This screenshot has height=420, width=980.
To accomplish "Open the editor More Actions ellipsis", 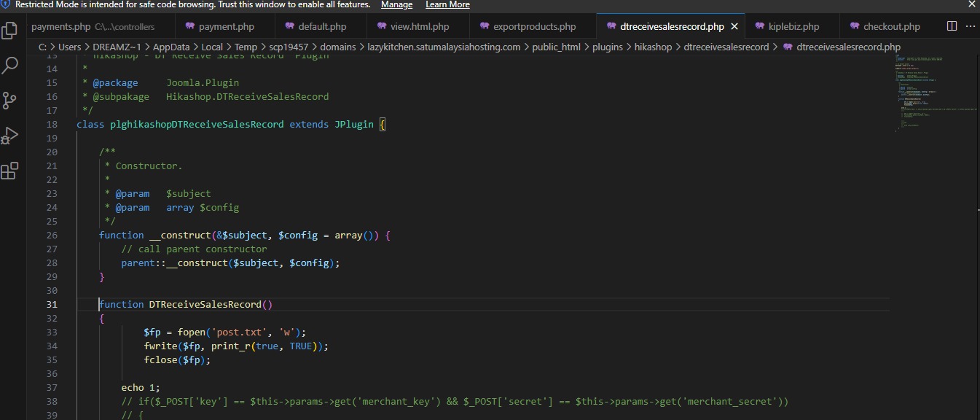I will click(971, 26).
